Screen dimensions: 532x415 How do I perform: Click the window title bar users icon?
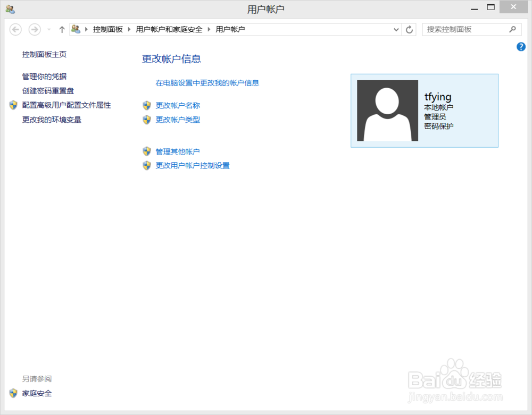[10, 9]
